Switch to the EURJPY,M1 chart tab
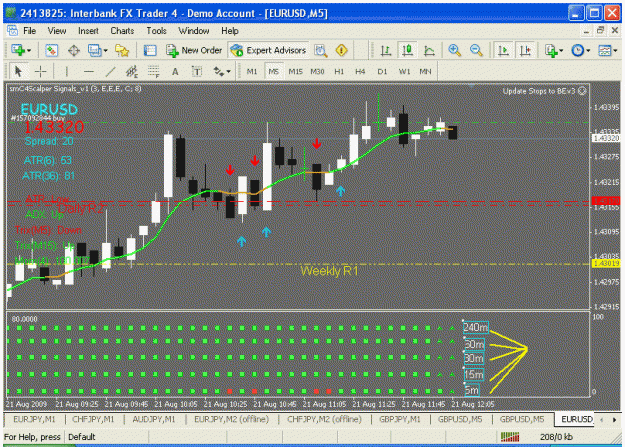Viewport: 625px width, 447px height. [34, 419]
